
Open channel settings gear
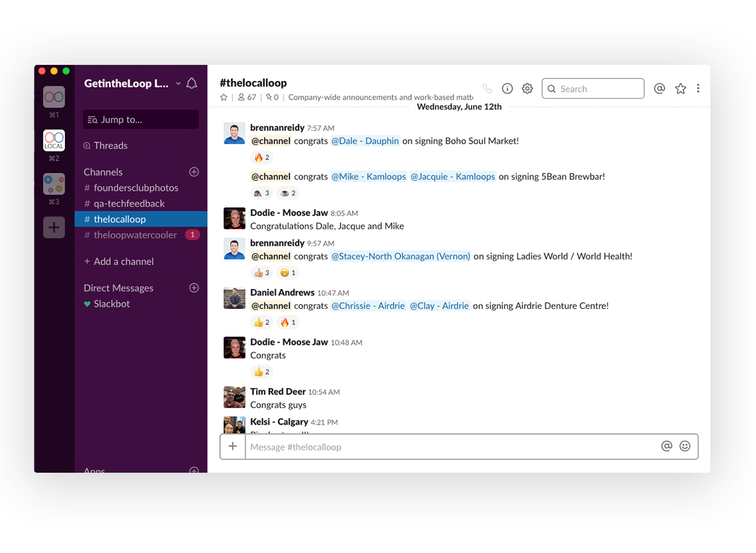click(x=527, y=88)
